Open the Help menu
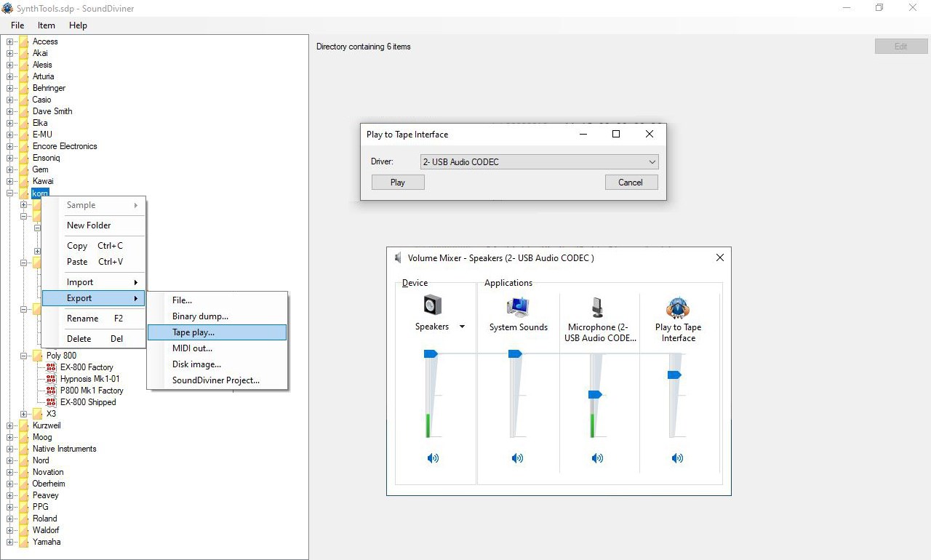The height and width of the screenshot is (560, 931). coord(78,25)
